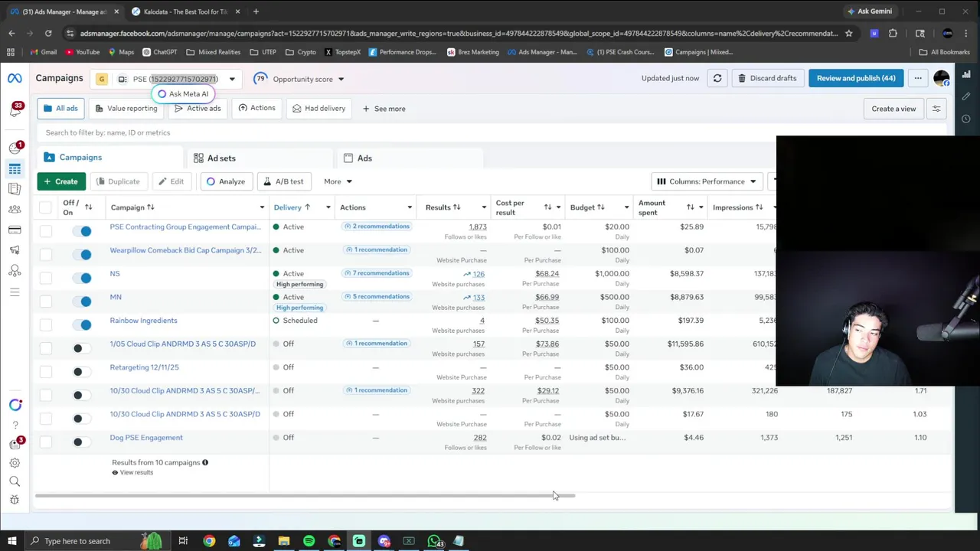Click the info icon beside Results from 10 campaigns

[205, 462]
